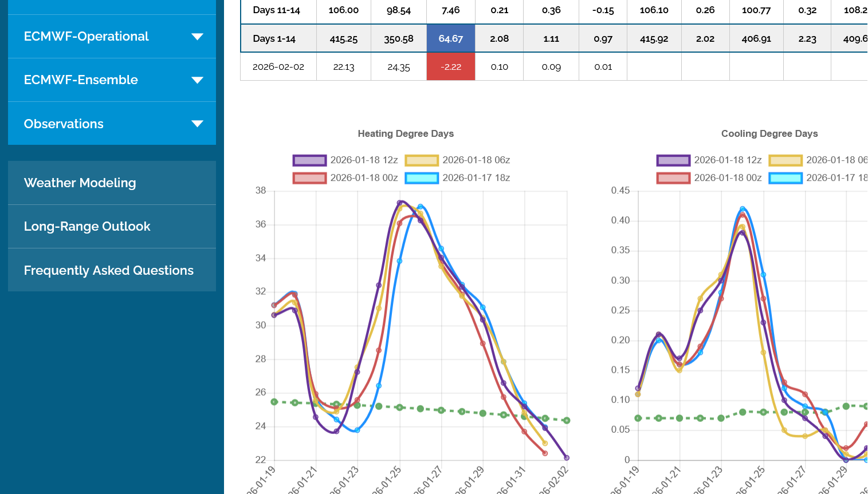This screenshot has width=868, height=494.
Task: Click cyan 18z legend box in Cooling chart
Action: 785,178
